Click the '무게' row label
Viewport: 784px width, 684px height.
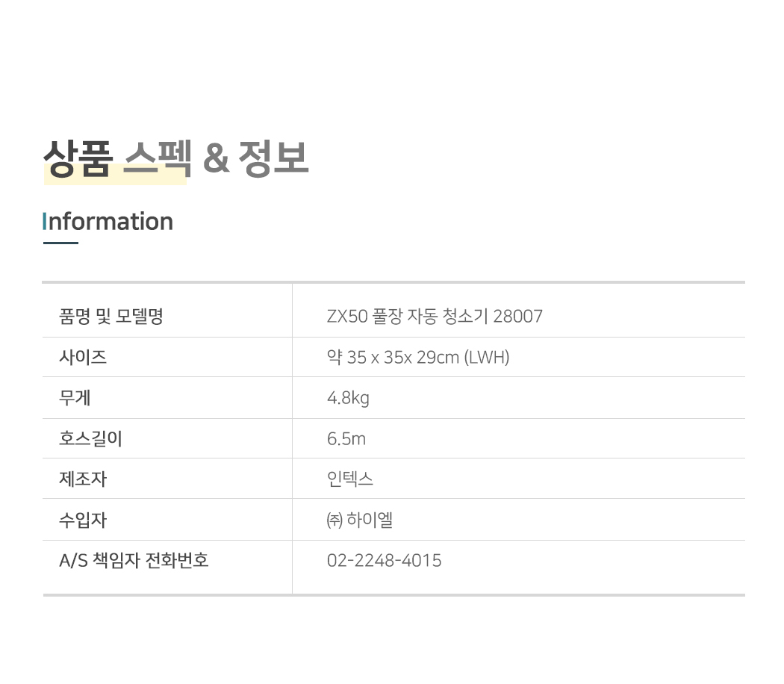tap(75, 398)
